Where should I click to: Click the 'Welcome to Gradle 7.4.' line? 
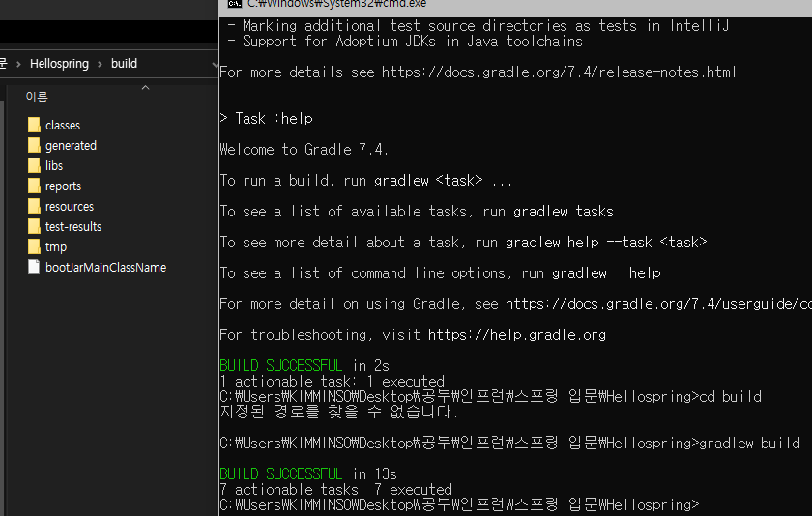click(x=304, y=150)
